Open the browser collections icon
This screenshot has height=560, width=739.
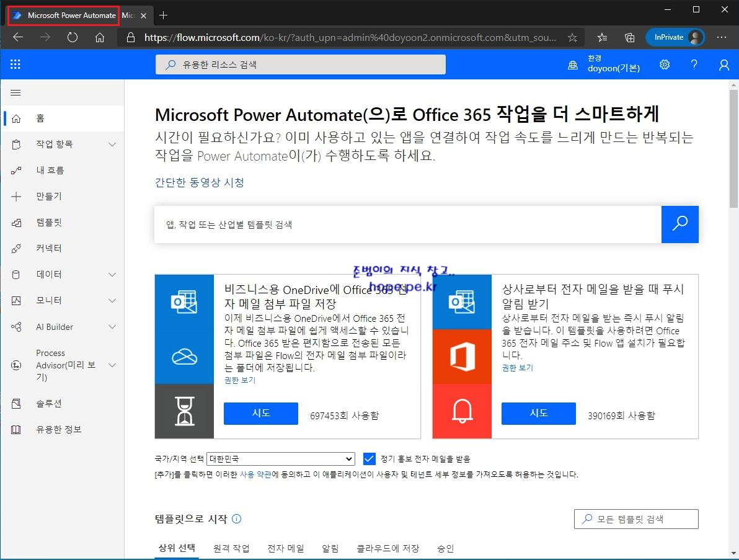(630, 37)
